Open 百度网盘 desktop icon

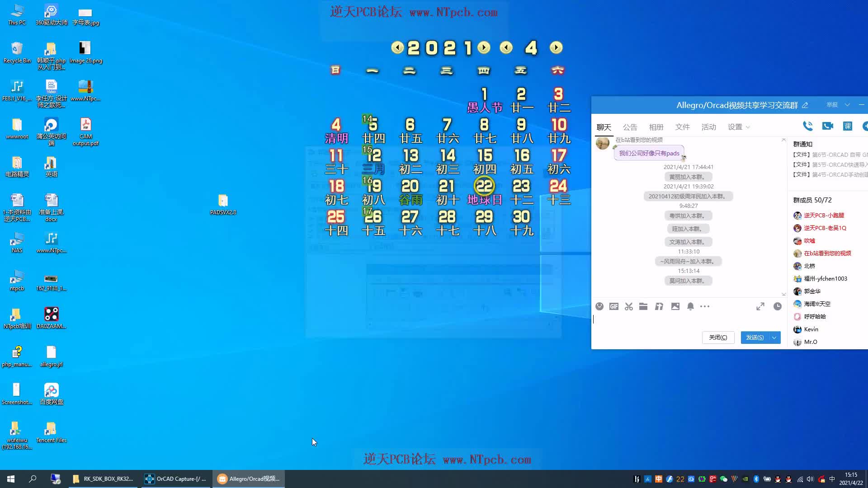[x=51, y=394]
